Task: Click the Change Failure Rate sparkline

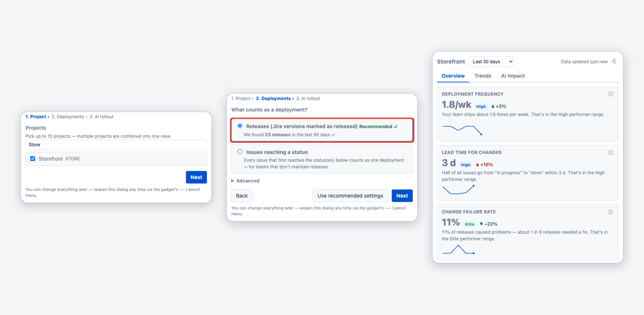Action: pyautogui.click(x=458, y=249)
